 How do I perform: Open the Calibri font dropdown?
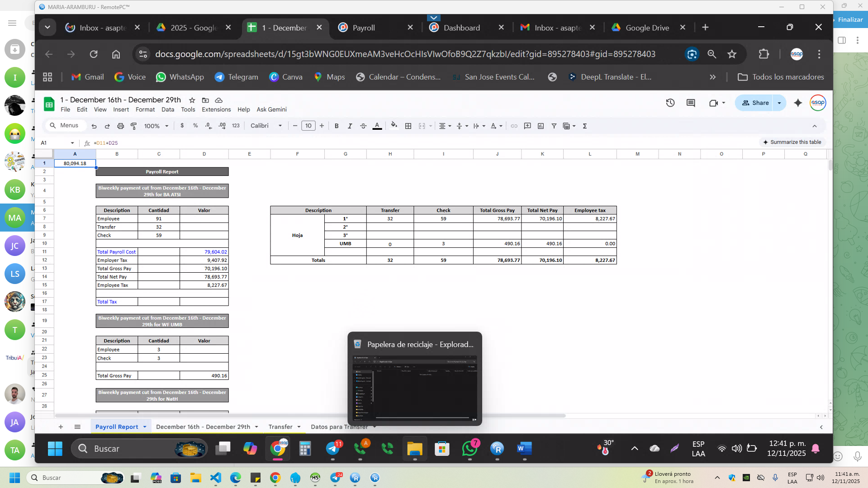tap(266, 126)
